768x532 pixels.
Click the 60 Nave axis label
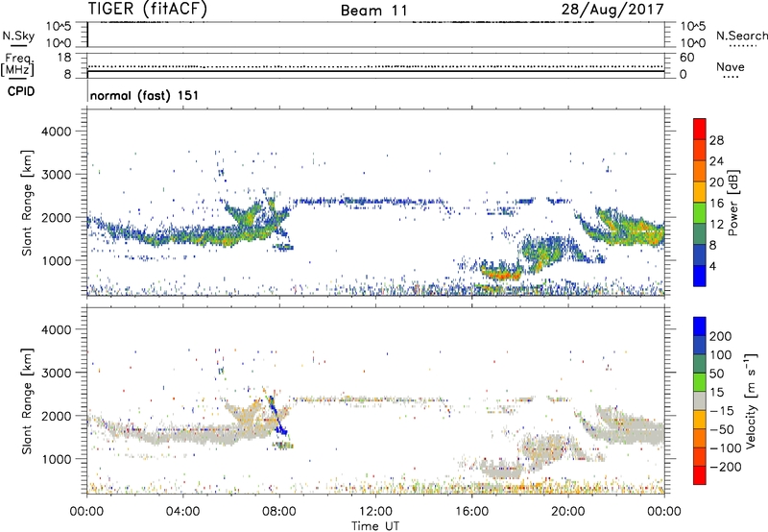(x=686, y=58)
